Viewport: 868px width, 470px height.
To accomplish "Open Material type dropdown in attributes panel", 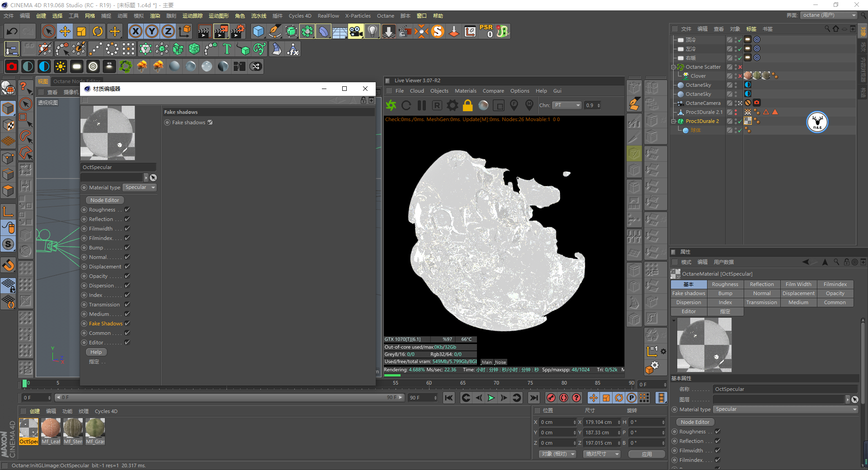I will (786, 409).
